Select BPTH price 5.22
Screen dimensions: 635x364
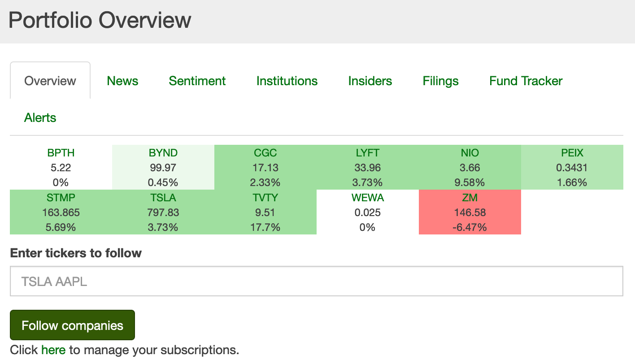61,168
